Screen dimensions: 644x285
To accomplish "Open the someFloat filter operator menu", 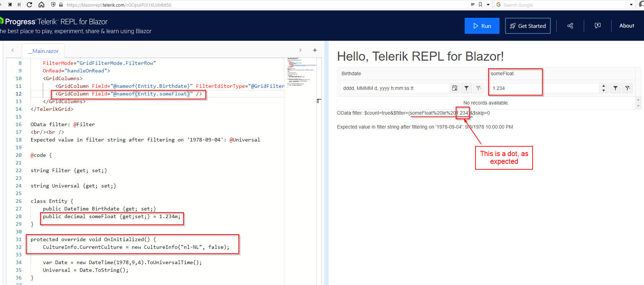I will click(x=615, y=88).
